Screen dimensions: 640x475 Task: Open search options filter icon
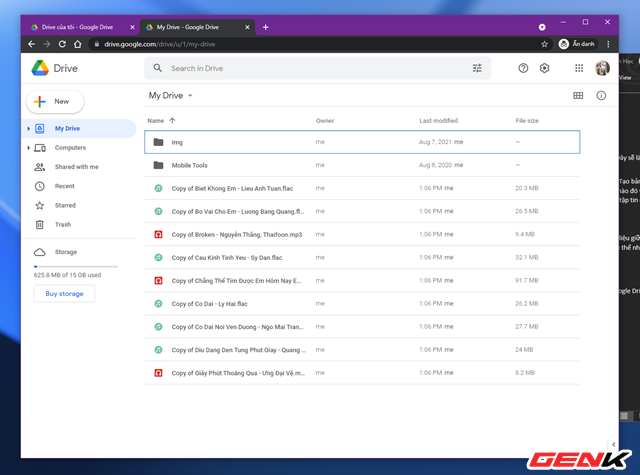477,68
